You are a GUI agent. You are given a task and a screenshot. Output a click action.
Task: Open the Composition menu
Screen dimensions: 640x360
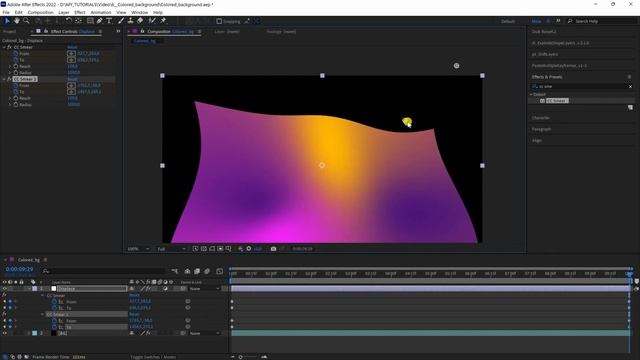point(40,13)
